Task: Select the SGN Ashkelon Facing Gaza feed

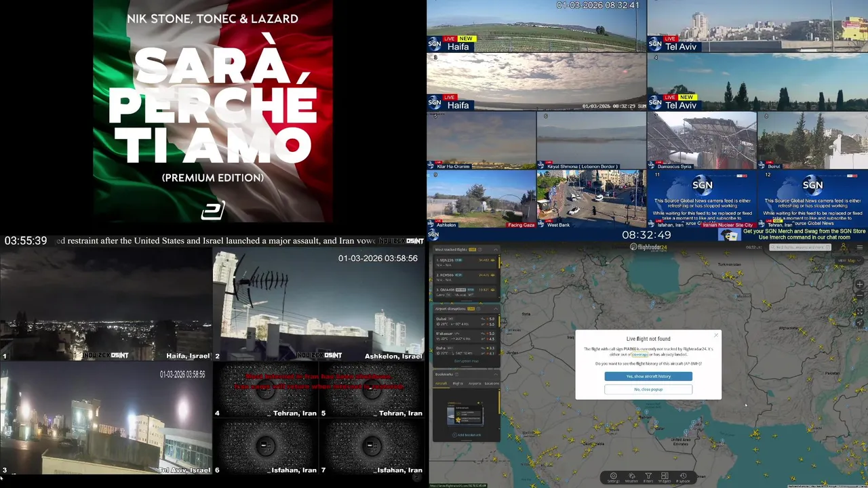Action: click(481, 199)
